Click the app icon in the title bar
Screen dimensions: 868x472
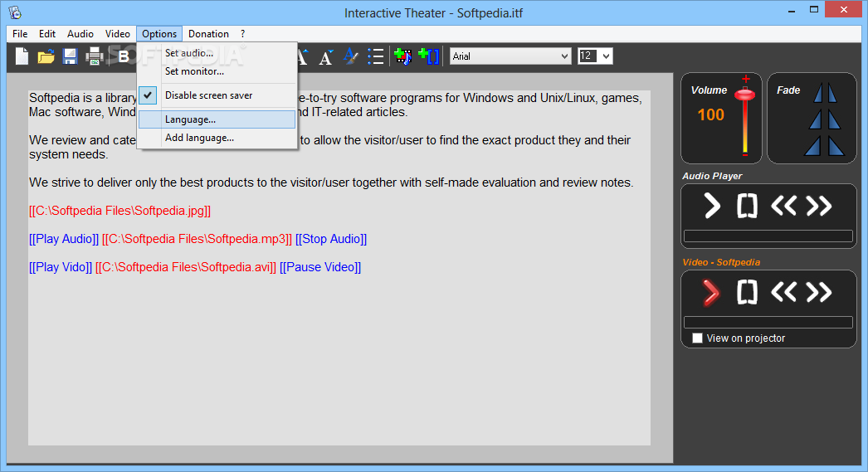(15, 12)
